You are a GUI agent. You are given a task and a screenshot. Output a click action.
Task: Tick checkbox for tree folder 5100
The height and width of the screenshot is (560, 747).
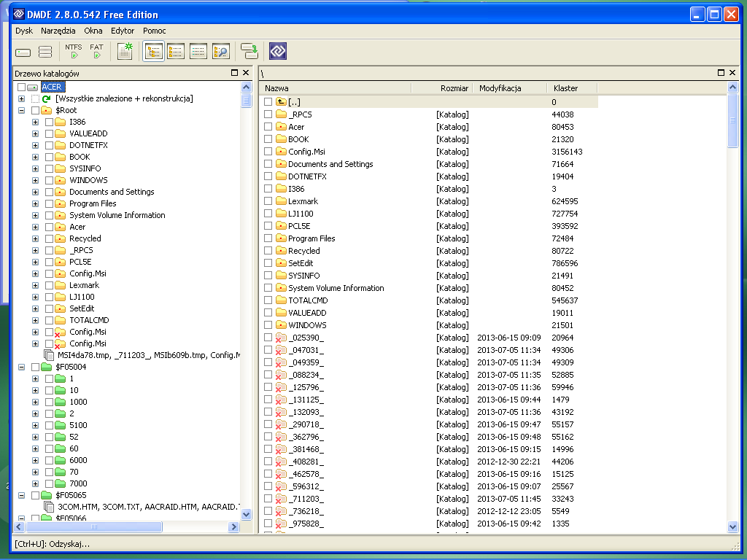click(49, 425)
